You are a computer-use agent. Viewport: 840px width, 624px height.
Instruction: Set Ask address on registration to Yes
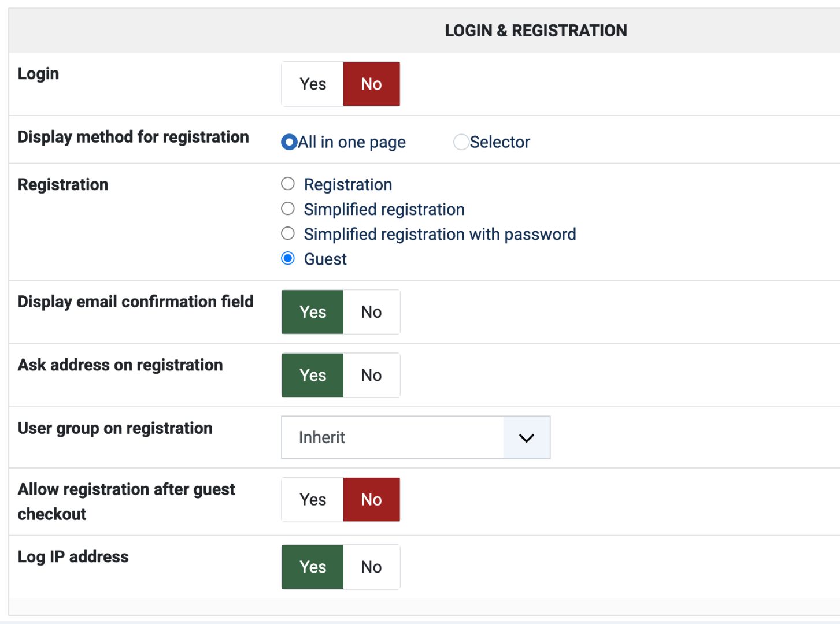coord(313,376)
